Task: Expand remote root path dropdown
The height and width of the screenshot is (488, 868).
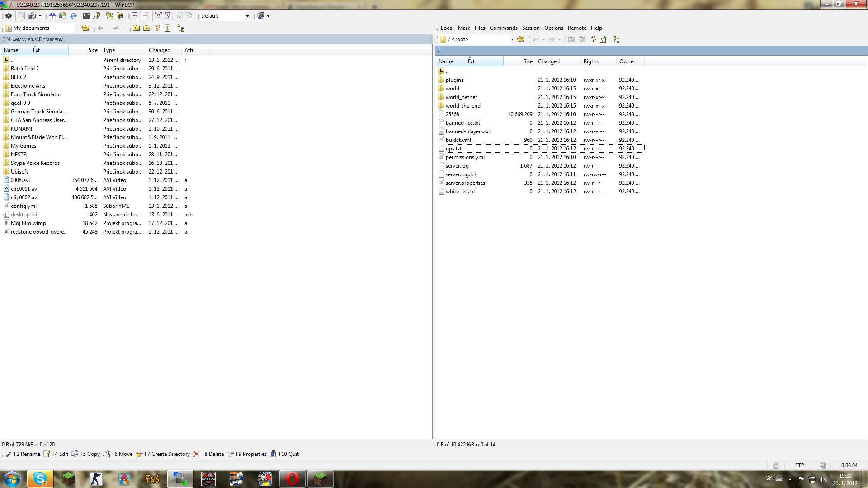Action: 512,39
